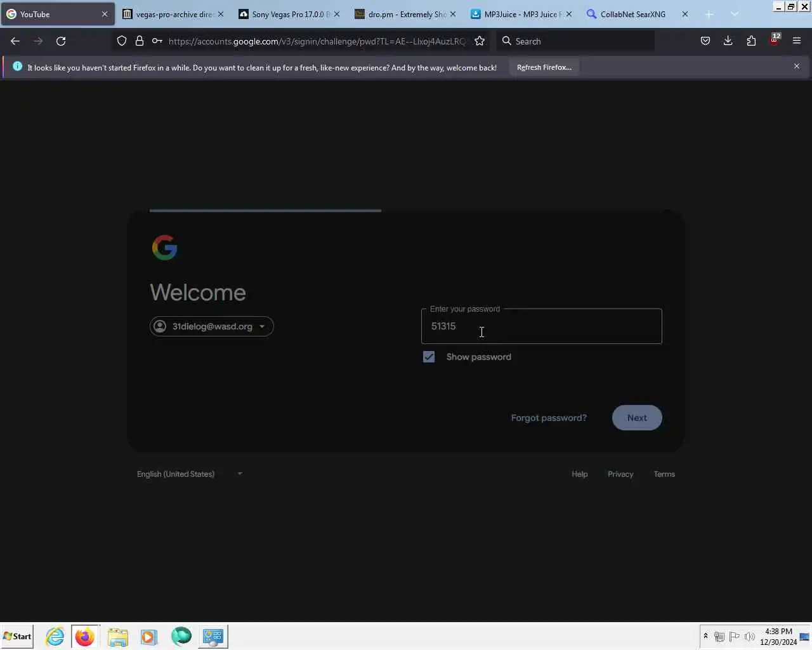Open the Windows Start menu
Viewport: 812px width, 650px height.
[x=17, y=636]
